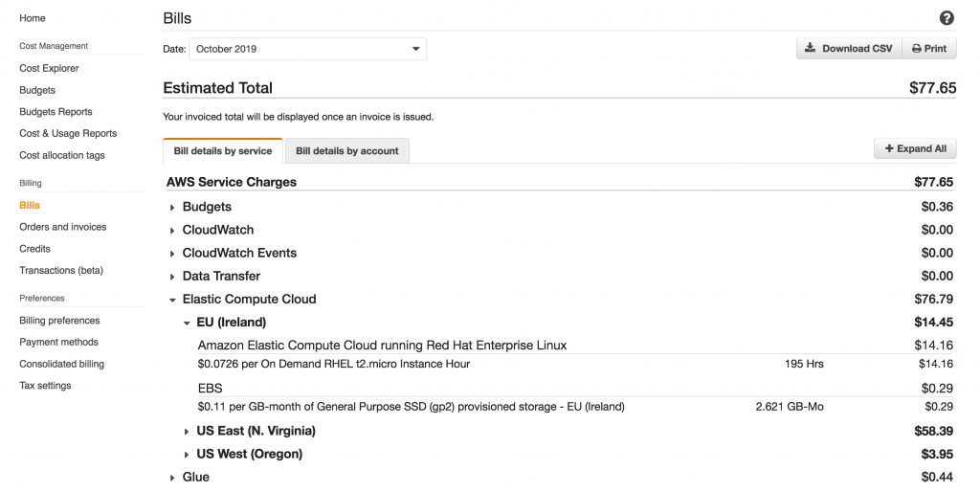This screenshot has height=492, width=980.
Task: Click the Print button
Action: pos(929,48)
